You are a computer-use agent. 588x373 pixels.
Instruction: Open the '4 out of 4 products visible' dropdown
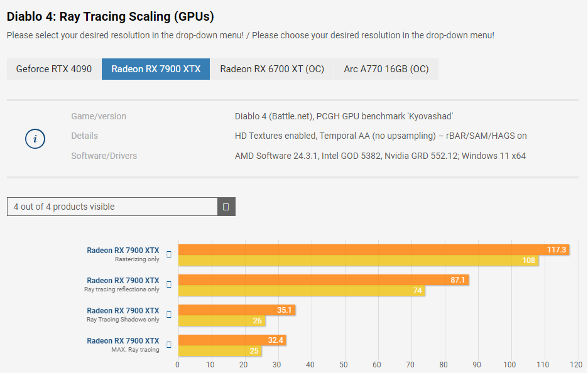pyautogui.click(x=121, y=207)
